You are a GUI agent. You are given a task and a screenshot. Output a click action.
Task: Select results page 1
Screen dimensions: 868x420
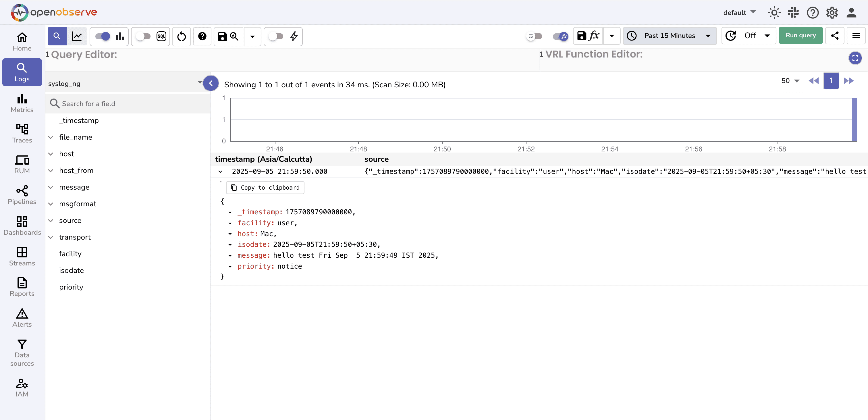[831, 81]
